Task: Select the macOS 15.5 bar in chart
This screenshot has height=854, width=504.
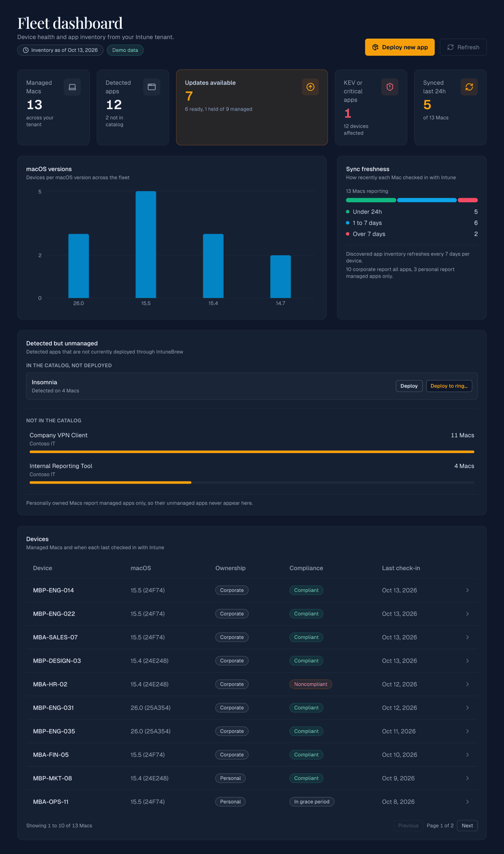Action: (x=146, y=244)
